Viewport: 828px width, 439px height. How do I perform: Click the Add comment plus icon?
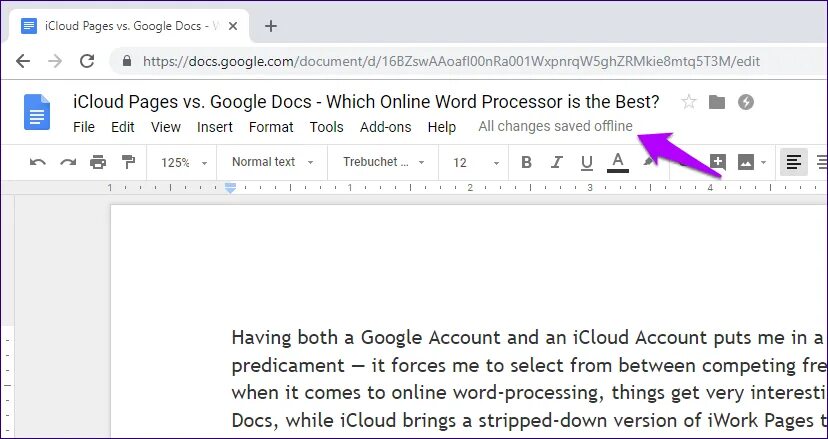coord(717,162)
